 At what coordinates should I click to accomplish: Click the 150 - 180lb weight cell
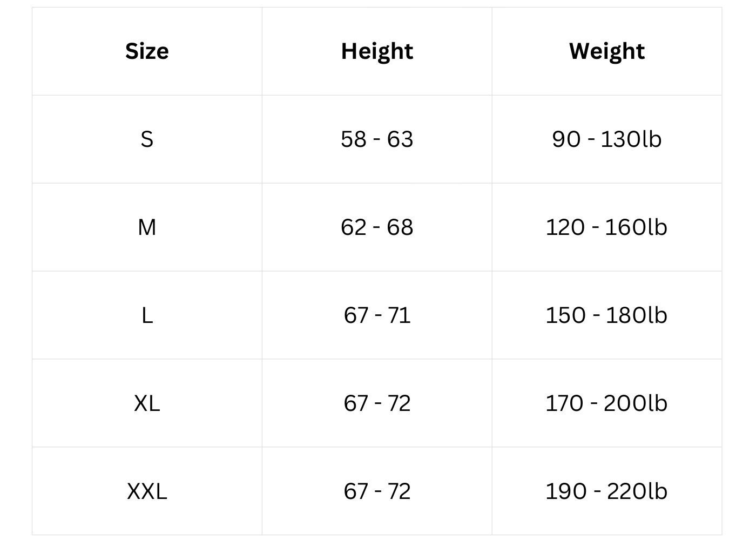pyautogui.click(x=606, y=315)
